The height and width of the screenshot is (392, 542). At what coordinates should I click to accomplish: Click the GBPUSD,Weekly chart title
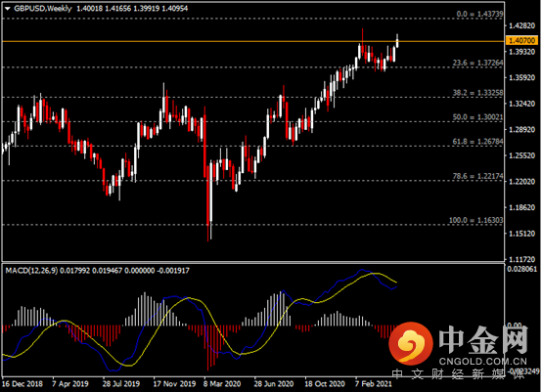pos(43,8)
